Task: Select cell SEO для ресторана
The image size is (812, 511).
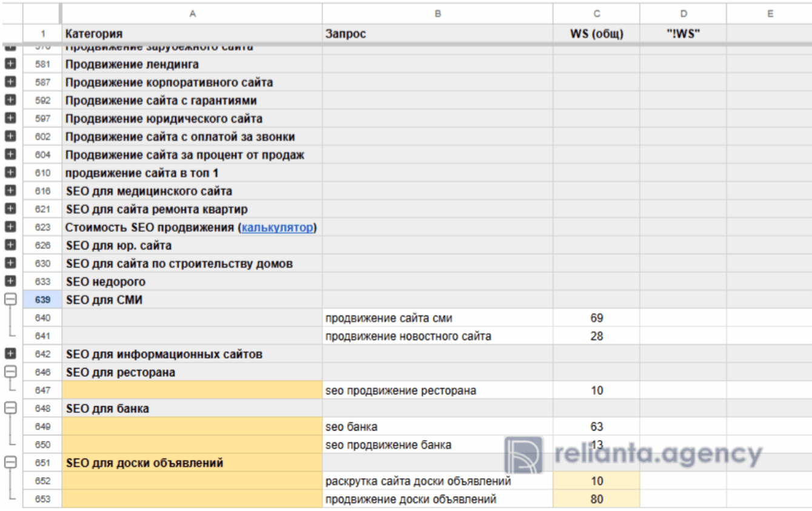Action: [x=192, y=372]
